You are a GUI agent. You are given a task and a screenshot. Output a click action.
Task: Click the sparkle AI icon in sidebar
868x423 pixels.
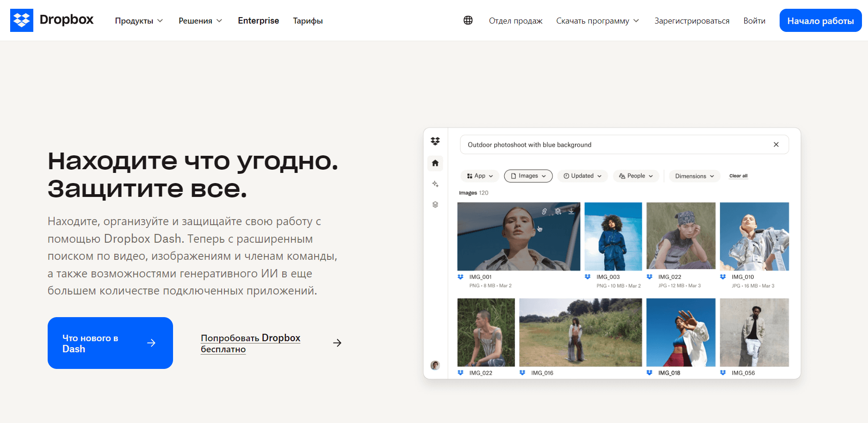pyautogui.click(x=435, y=184)
